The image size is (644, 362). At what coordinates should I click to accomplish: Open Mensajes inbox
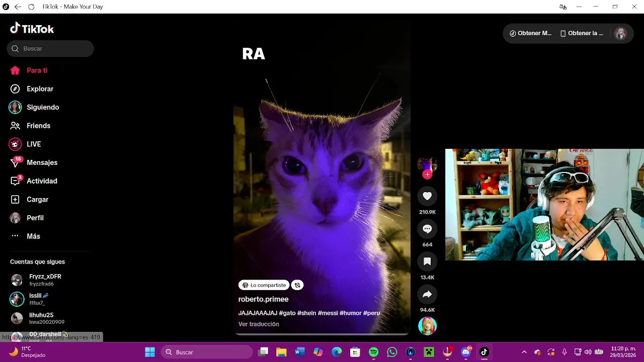coord(33,162)
